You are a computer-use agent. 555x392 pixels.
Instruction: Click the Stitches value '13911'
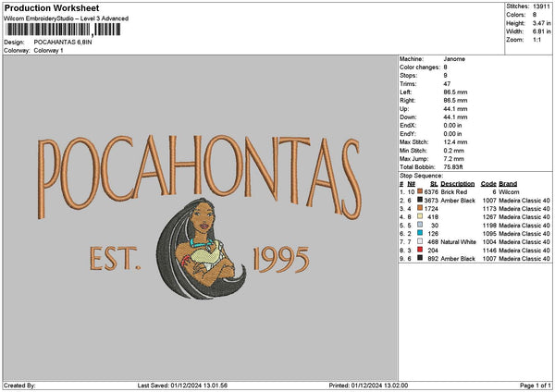[x=541, y=6]
